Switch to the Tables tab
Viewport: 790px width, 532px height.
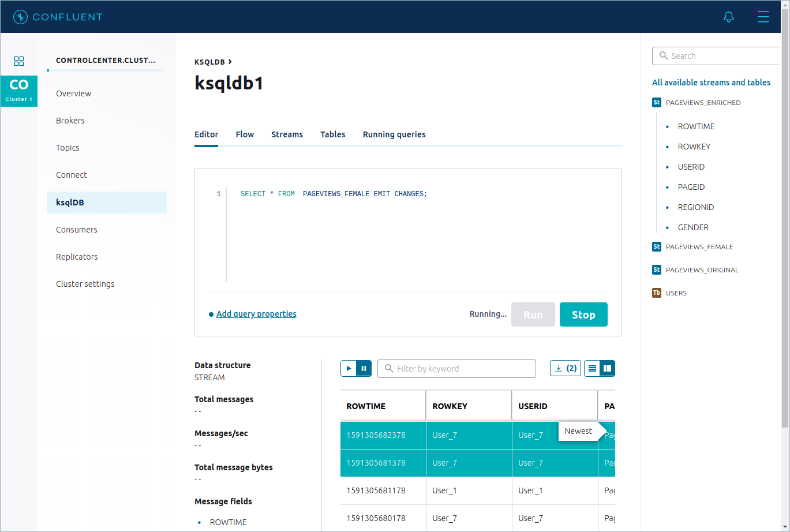point(333,134)
